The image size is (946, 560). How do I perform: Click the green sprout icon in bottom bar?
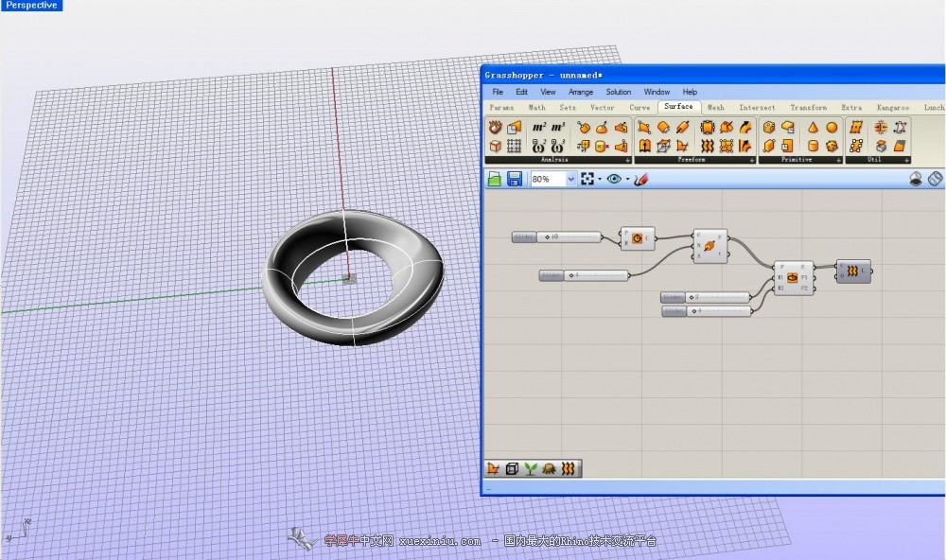531,469
